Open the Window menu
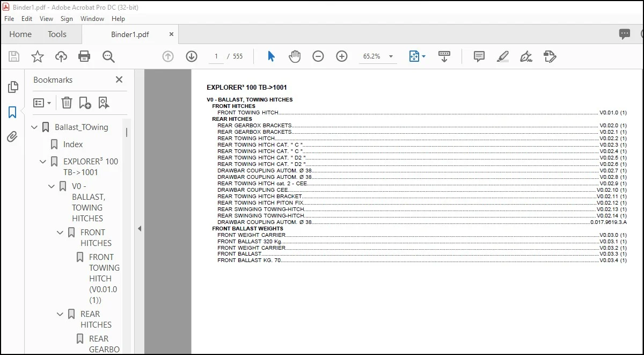The height and width of the screenshot is (355, 644). pyautogui.click(x=92, y=18)
